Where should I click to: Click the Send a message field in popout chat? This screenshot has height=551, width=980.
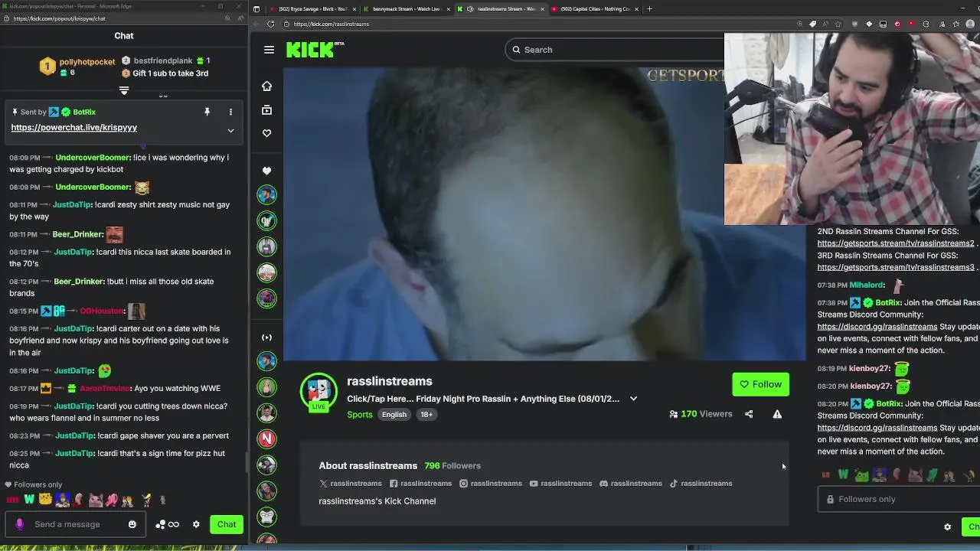click(77, 524)
